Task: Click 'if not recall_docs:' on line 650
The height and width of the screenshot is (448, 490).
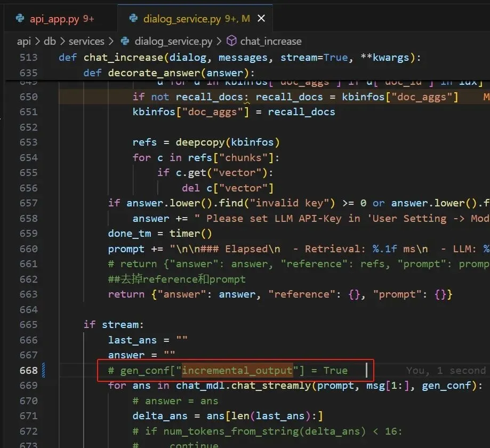Action: (190, 97)
